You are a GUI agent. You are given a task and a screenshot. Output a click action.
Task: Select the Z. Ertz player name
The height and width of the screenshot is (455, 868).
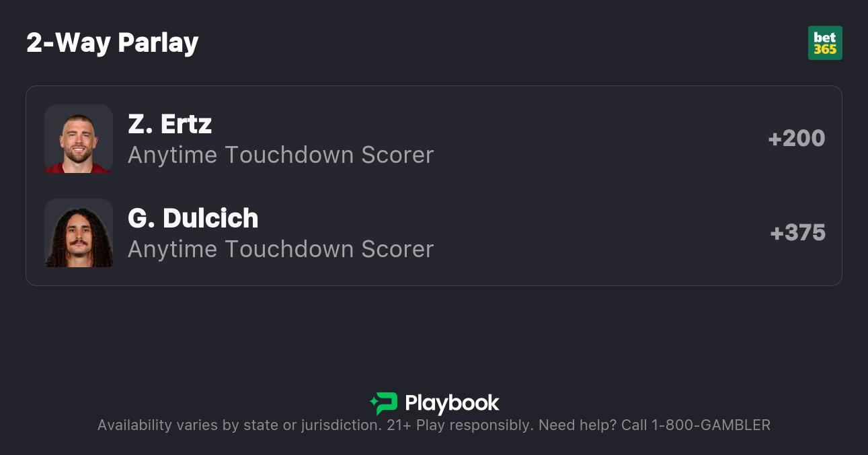point(169,124)
